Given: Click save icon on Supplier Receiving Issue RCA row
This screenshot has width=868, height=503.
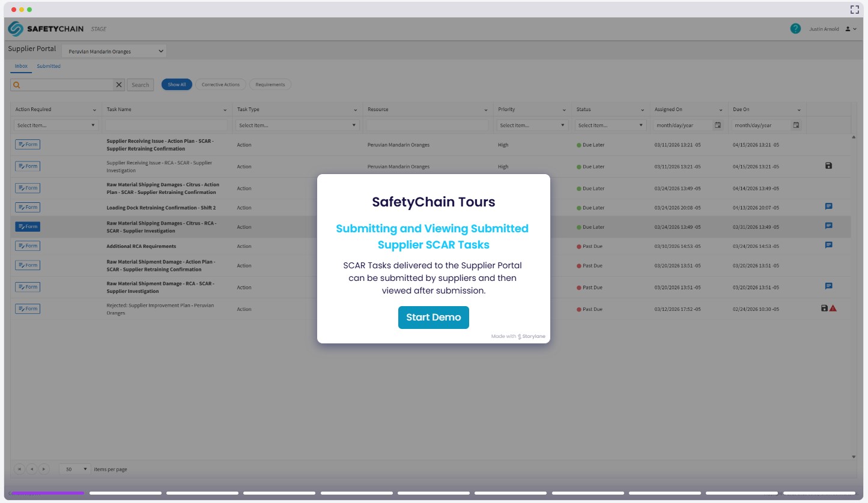Looking at the screenshot, I should coord(829,165).
